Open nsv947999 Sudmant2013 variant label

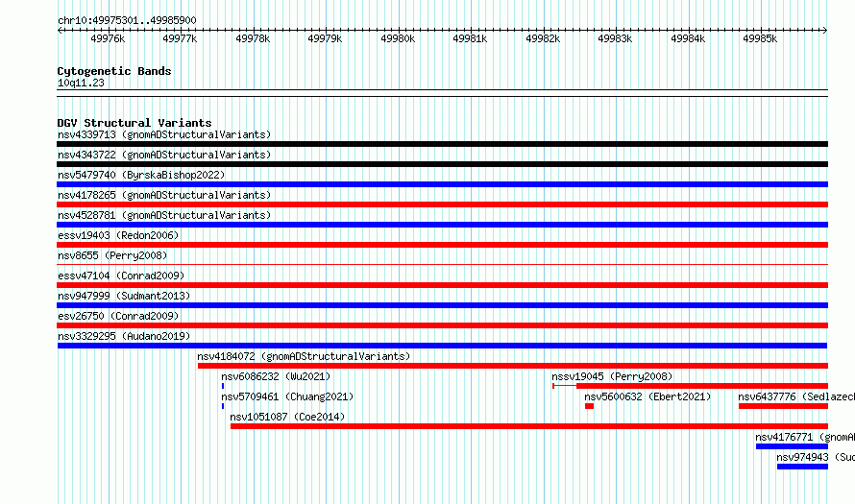click(x=124, y=296)
